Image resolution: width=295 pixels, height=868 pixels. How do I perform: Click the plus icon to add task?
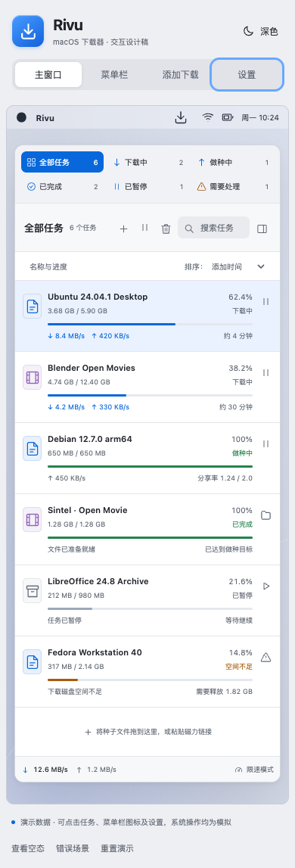pyautogui.click(x=123, y=228)
